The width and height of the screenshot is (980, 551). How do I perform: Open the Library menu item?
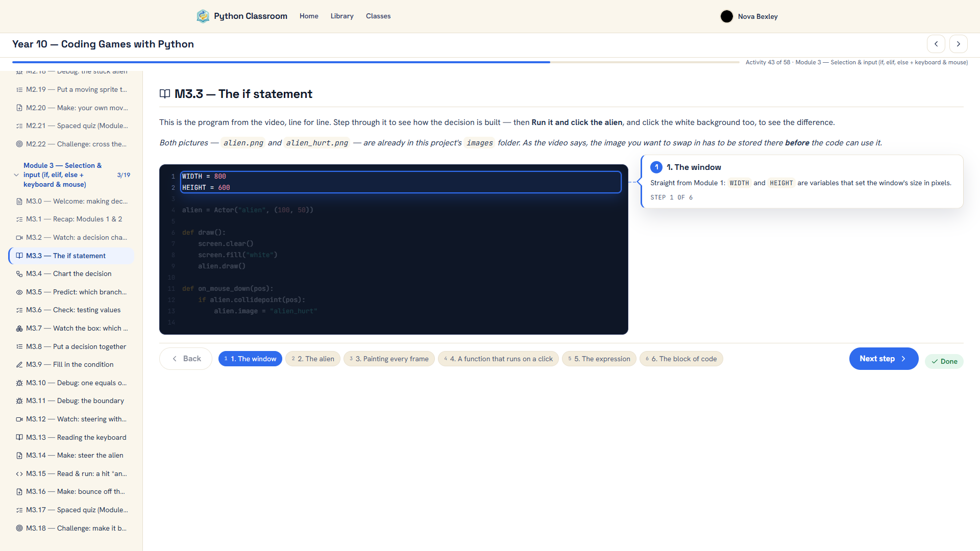pos(342,16)
